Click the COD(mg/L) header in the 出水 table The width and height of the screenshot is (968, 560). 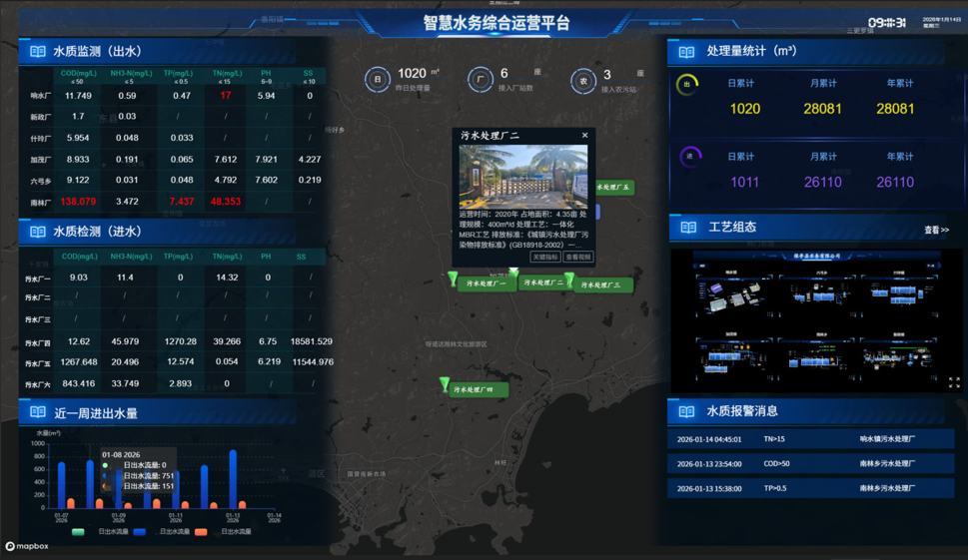[78, 74]
